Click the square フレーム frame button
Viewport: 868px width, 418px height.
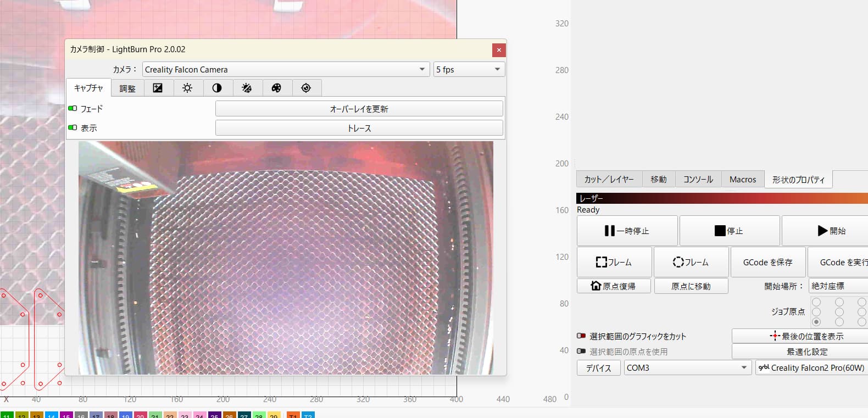click(x=614, y=263)
